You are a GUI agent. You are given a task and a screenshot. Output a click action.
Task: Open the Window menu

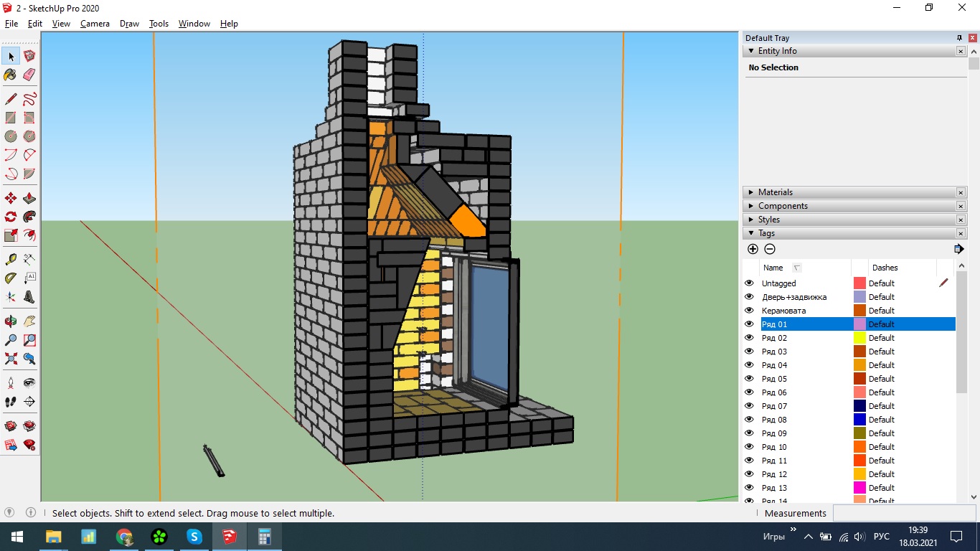pos(194,24)
